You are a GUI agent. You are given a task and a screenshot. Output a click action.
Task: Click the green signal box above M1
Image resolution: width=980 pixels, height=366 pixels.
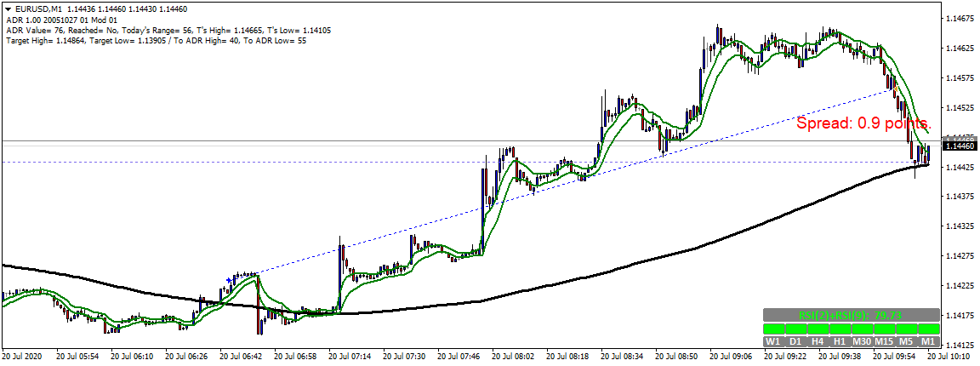click(x=929, y=329)
